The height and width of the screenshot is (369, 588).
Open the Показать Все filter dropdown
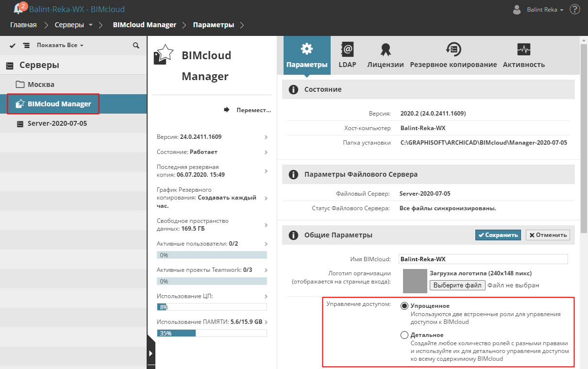pyautogui.click(x=60, y=45)
